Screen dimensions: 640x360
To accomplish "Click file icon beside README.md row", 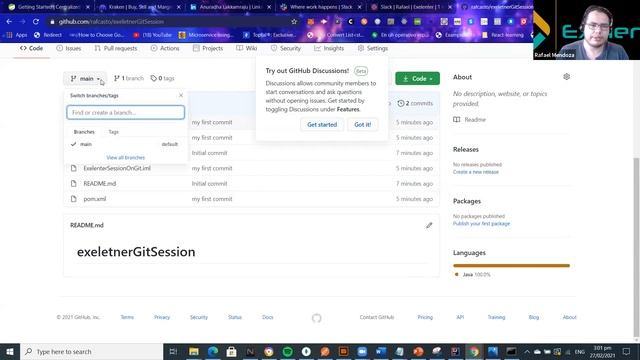I will click(73, 184).
